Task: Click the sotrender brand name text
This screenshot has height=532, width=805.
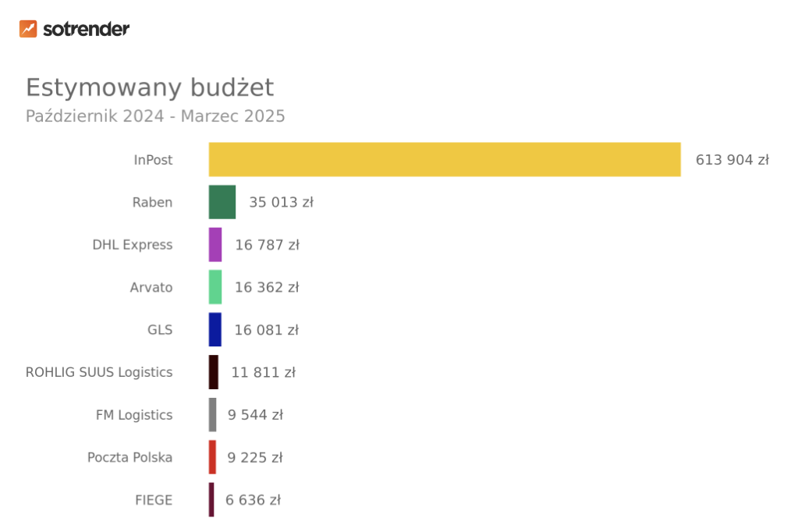Action: click(x=86, y=29)
